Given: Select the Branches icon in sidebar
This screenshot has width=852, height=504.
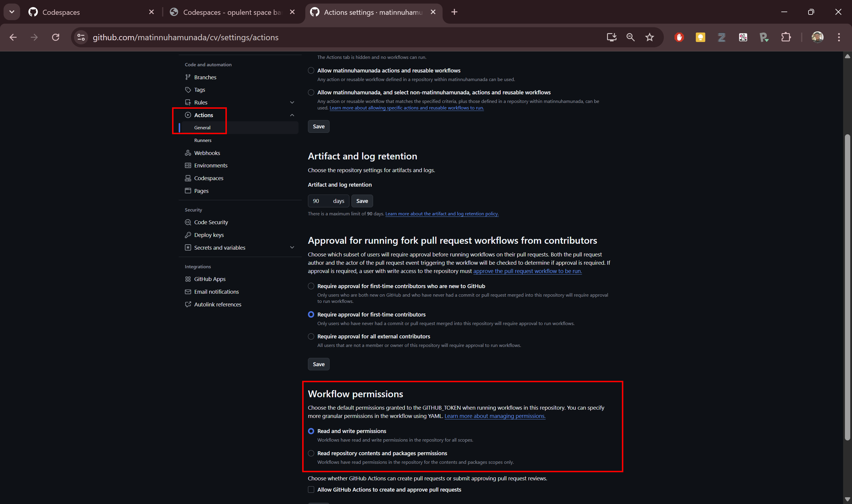Looking at the screenshot, I should (x=189, y=77).
